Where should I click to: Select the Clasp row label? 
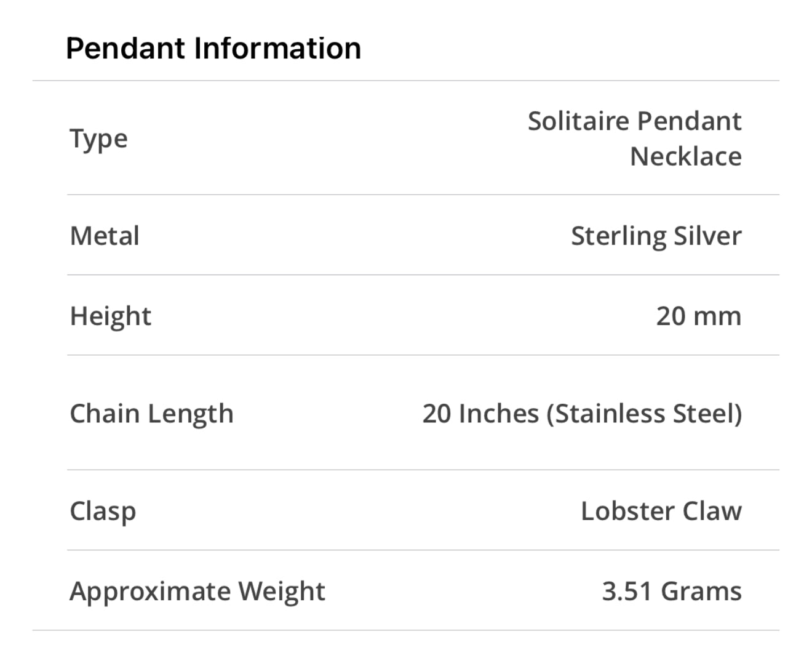click(103, 511)
